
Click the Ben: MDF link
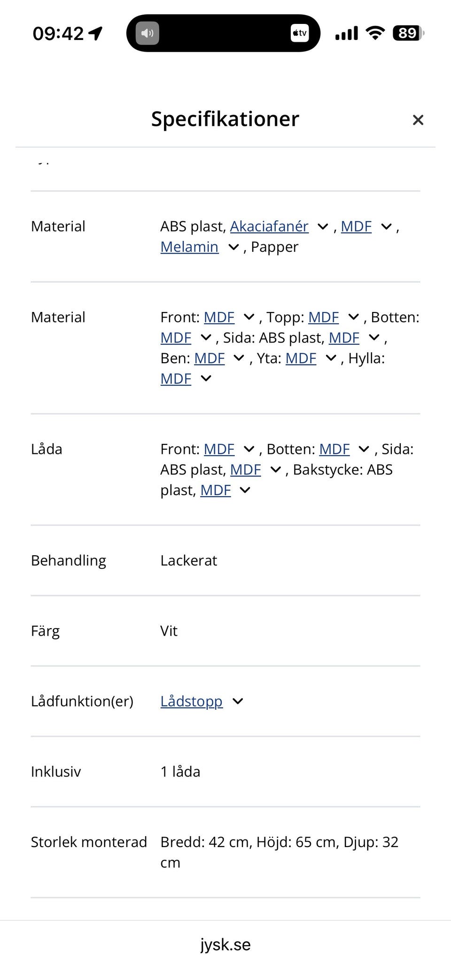pyautogui.click(x=210, y=358)
